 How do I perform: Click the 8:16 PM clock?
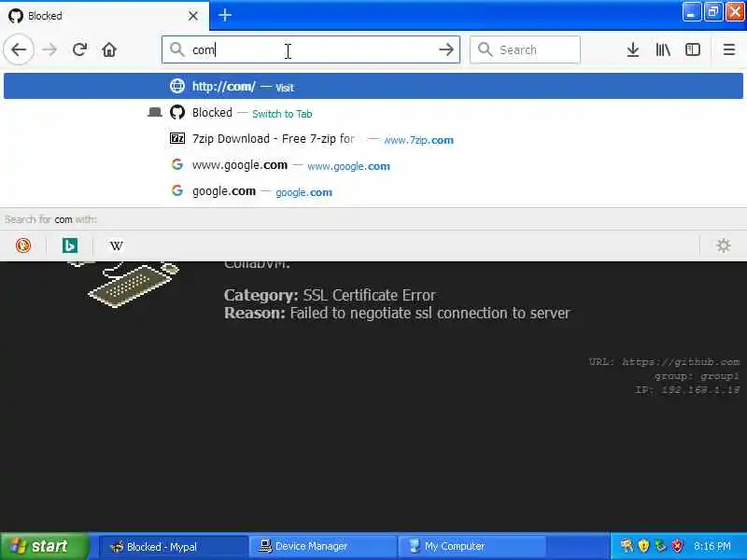pos(712,546)
